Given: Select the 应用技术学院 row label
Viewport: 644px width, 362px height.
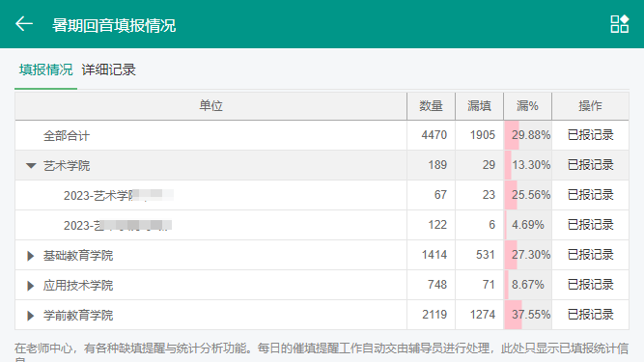Looking at the screenshot, I should [x=78, y=286].
